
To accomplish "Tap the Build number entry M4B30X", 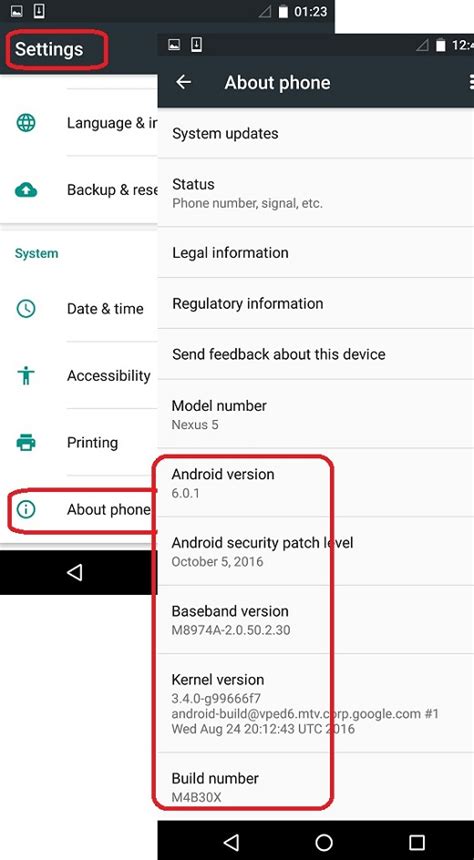I will click(315, 787).
